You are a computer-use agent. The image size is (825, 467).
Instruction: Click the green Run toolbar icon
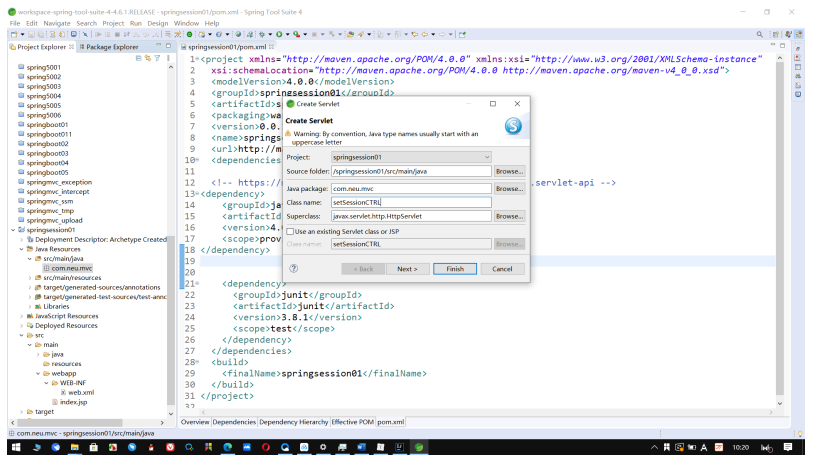[x=279, y=35]
